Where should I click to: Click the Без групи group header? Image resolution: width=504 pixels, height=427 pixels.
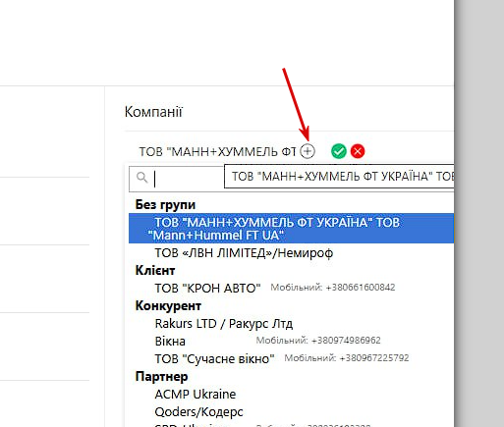point(165,204)
